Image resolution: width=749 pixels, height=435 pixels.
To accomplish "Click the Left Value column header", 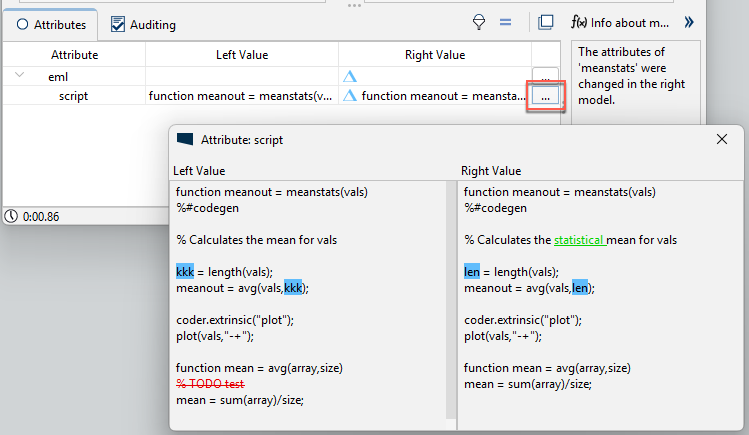I will pyautogui.click(x=242, y=55).
